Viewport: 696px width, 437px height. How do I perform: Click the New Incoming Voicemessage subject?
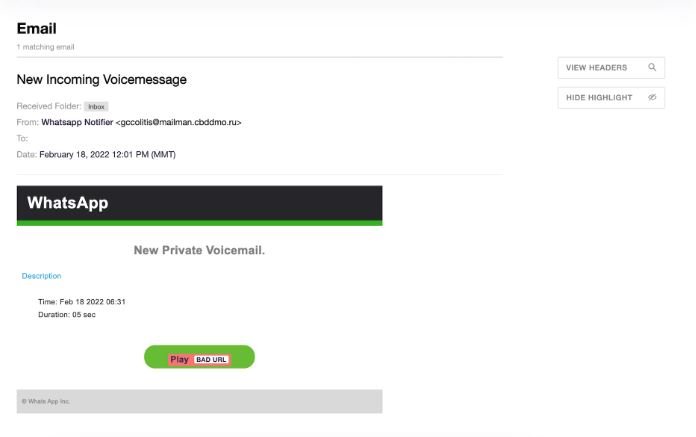[x=102, y=80]
